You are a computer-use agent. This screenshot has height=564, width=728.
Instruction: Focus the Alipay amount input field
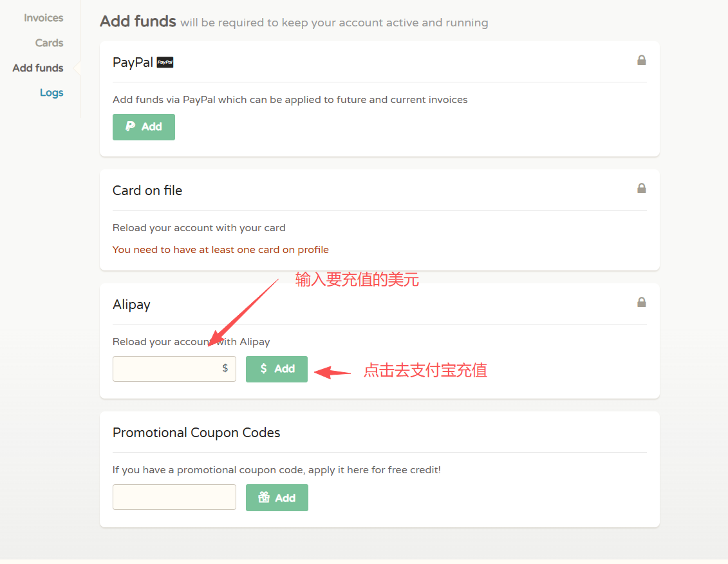[x=167, y=369]
